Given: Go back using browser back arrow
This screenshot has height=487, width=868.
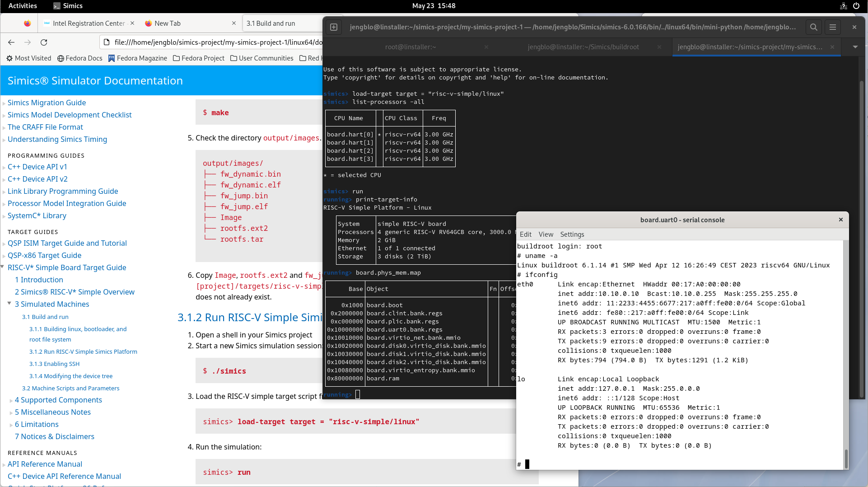Looking at the screenshot, I should pos(11,42).
